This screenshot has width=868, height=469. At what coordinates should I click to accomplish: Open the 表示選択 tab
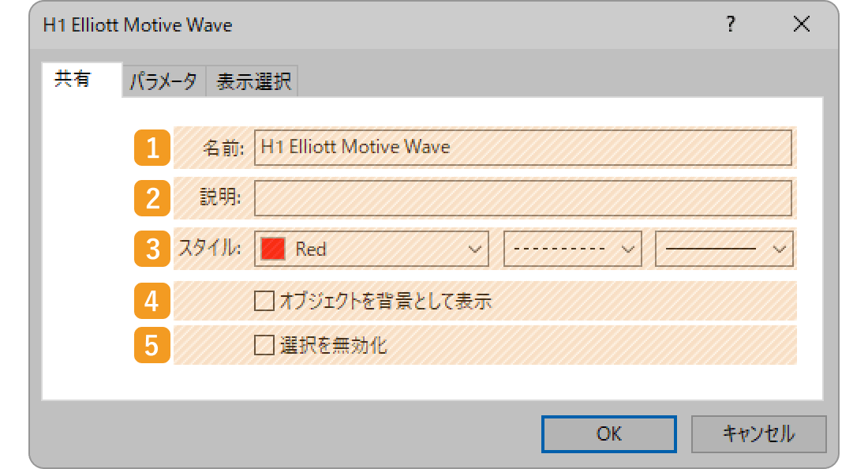coord(253,81)
